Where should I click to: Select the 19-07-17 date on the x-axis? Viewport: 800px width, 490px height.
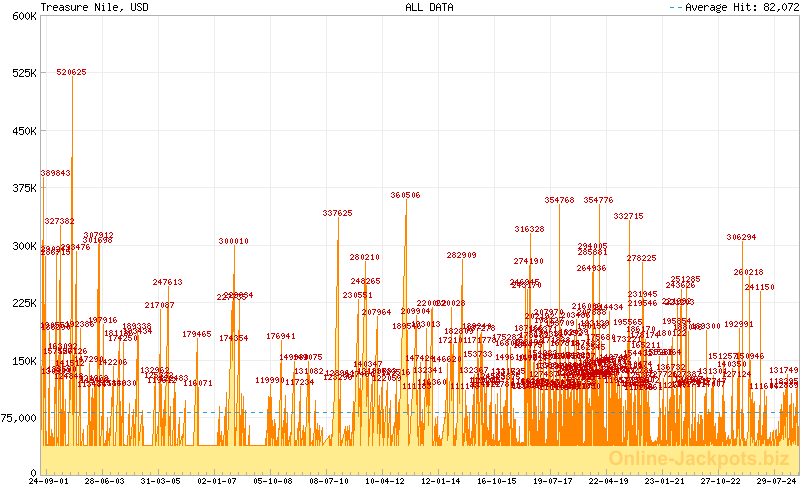552,481
